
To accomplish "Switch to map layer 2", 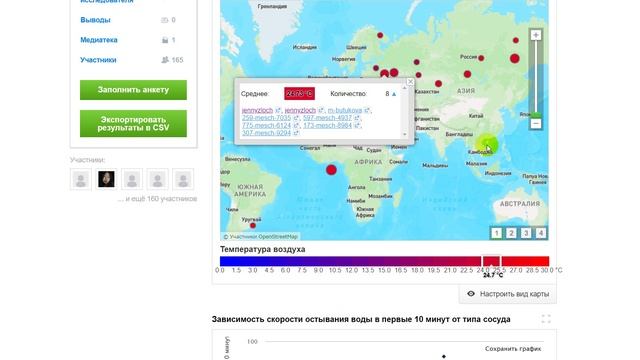I will pyautogui.click(x=511, y=233).
